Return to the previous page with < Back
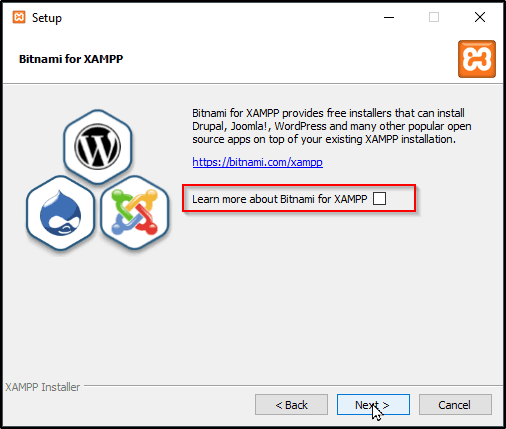The image size is (506, 429). [291, 405]
